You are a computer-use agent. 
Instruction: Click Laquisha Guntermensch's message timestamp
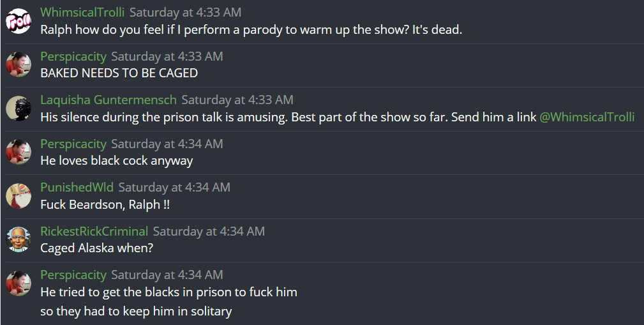point(237,100)
